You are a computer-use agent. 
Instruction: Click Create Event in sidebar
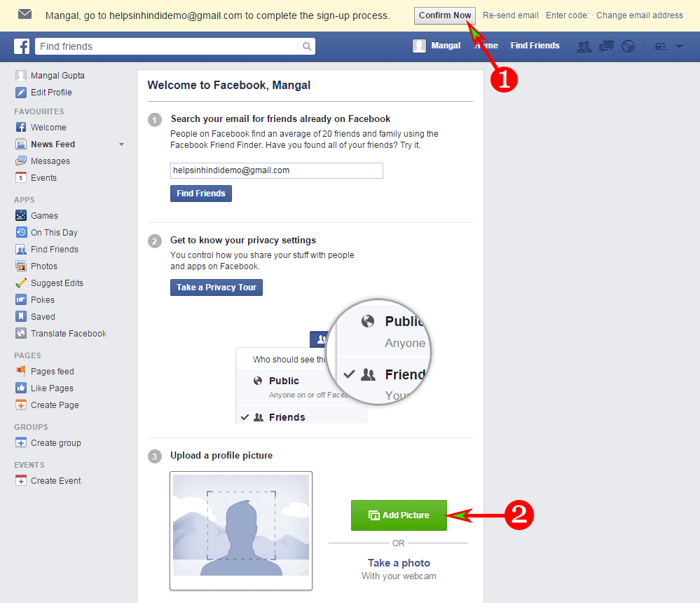coord(48,481)
